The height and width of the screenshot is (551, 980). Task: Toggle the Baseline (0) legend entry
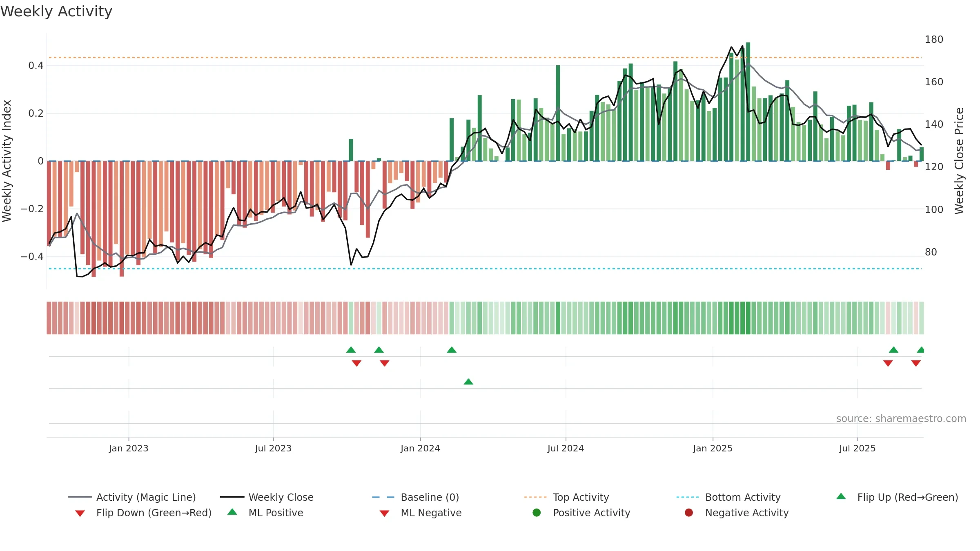416,497
